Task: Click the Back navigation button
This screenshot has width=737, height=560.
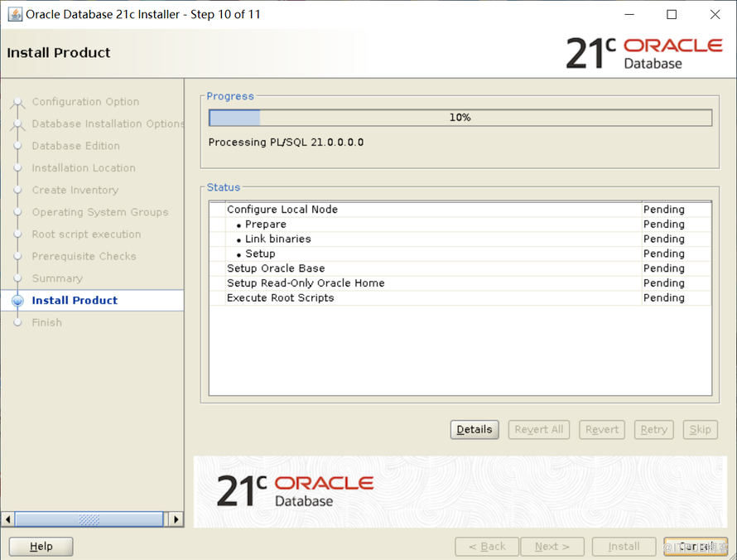Action: coord(487,547)
